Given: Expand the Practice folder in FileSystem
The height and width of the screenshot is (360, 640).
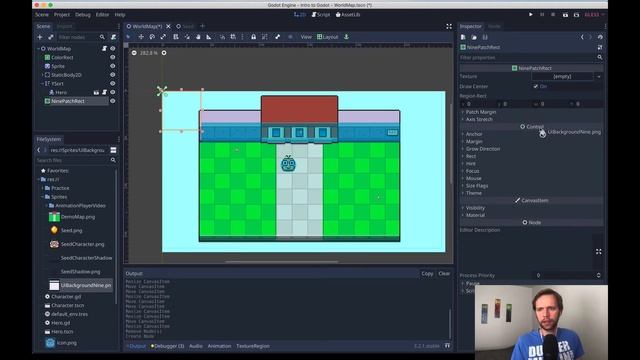Looking at the screenshot, I should click(43, 188).
